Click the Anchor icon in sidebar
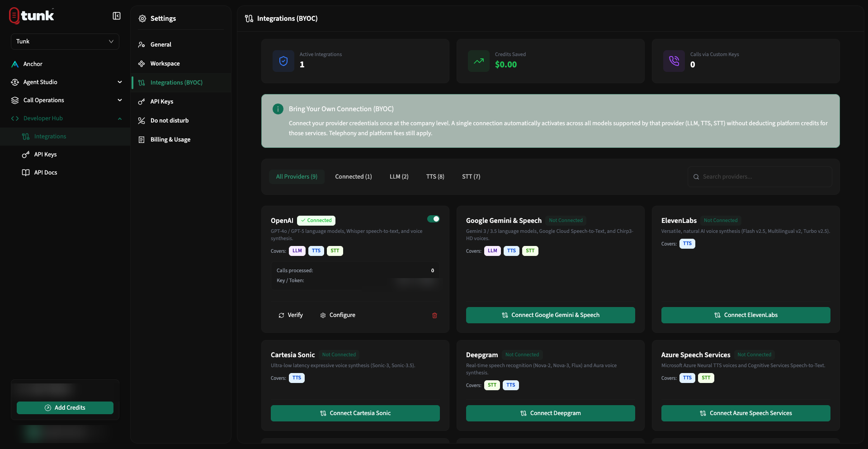The height and width of the screenshot is (449, 868). 15,64
